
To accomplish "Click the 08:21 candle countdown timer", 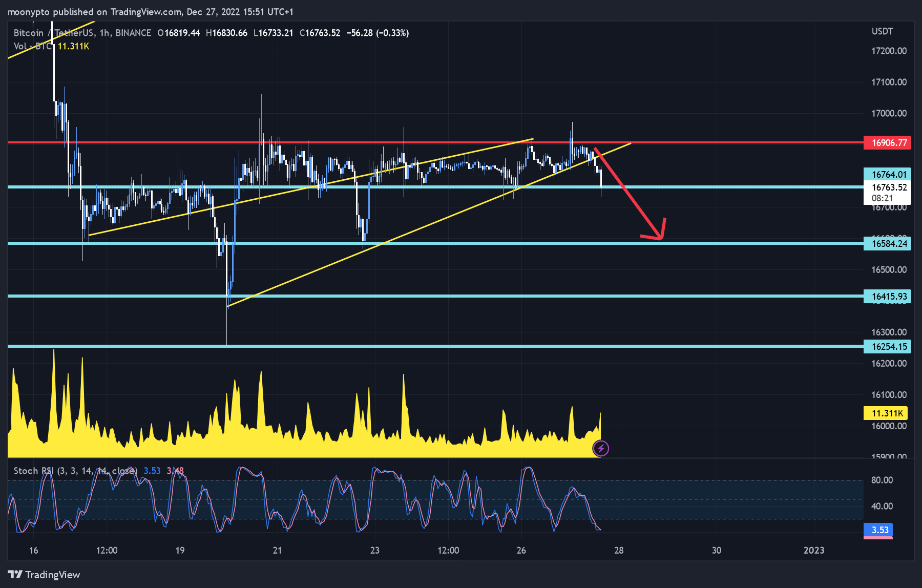I will pos(882,198).
